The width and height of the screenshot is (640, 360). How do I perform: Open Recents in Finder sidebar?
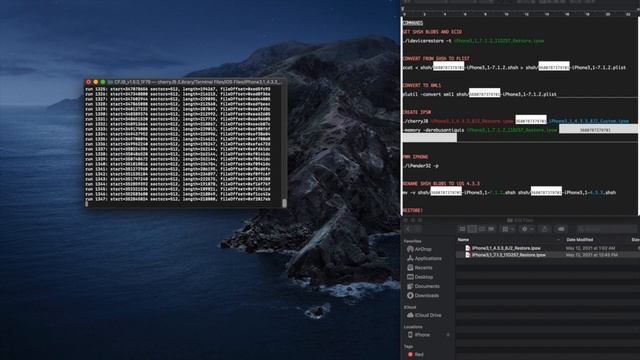point(420,268)
